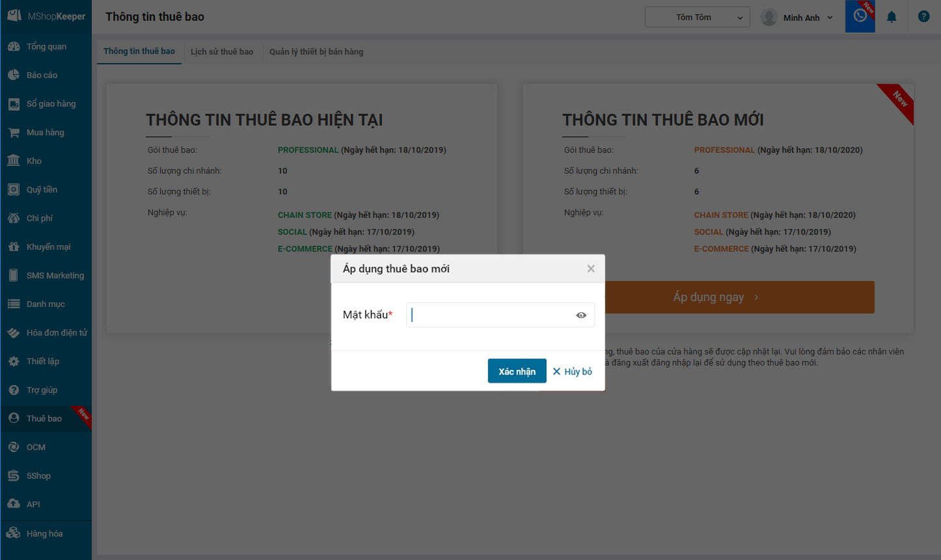The width and height of the screenshot is (941, 560).
Task: Click the Mua hàng shopping cart icon
Action: 14,133
